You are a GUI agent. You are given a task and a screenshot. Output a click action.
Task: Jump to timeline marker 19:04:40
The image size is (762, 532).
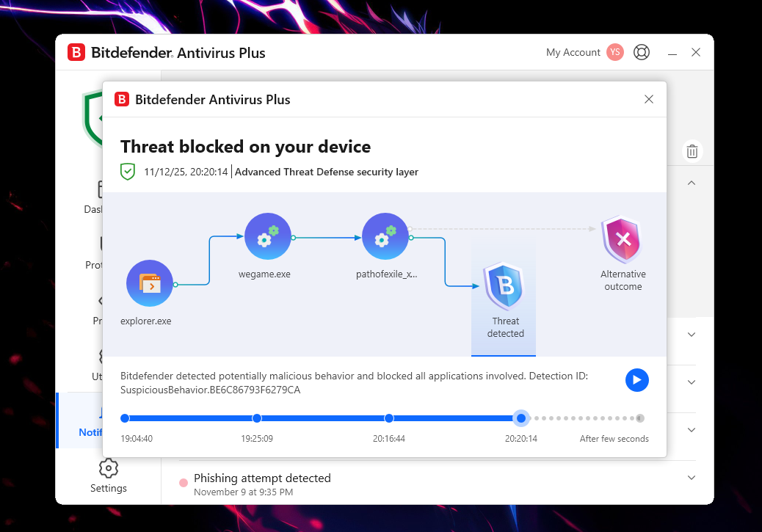[125, 418]
